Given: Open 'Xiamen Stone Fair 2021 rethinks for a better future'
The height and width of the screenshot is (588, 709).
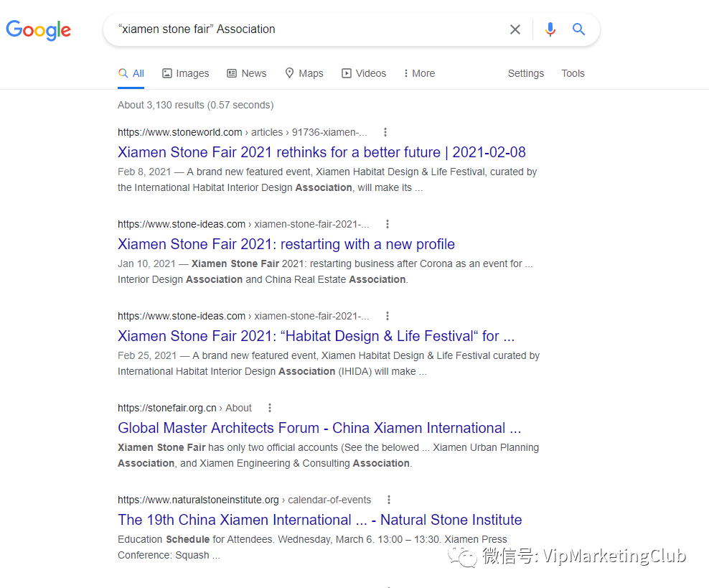Looking at the screenshot, I should pos(321,152).
